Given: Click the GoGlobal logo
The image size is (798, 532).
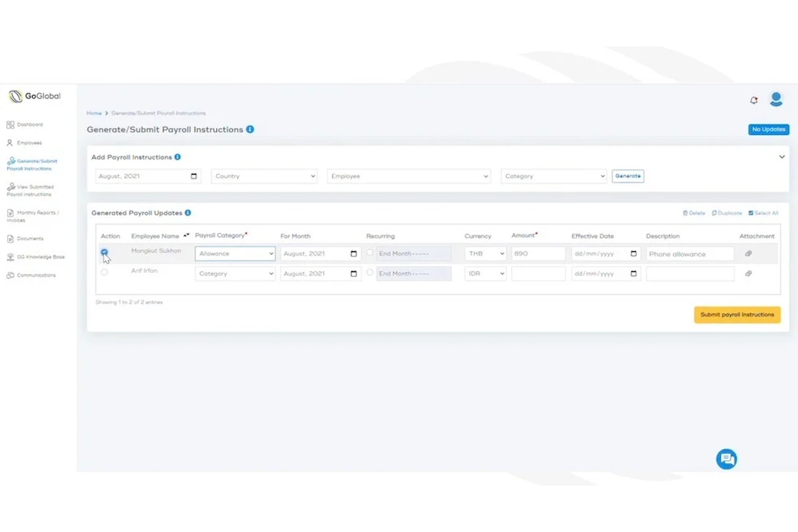Looking at the screenshot, I should pos(35,96).
